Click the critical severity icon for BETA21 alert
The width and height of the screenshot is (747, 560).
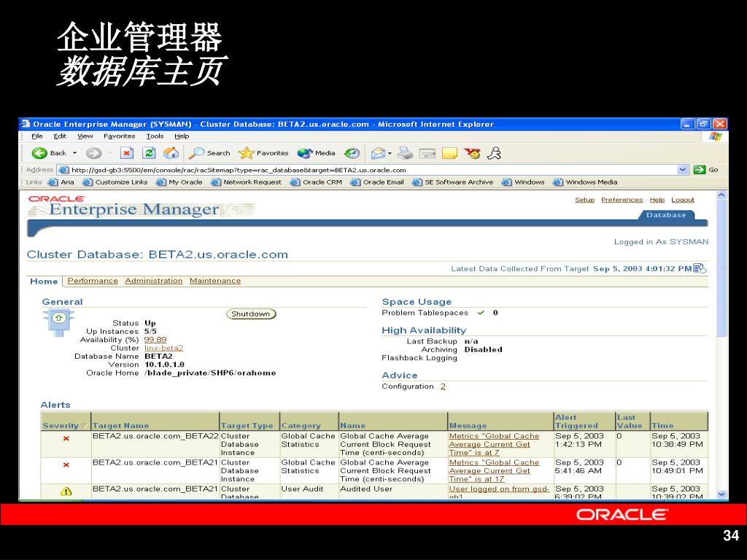point(66,464)
